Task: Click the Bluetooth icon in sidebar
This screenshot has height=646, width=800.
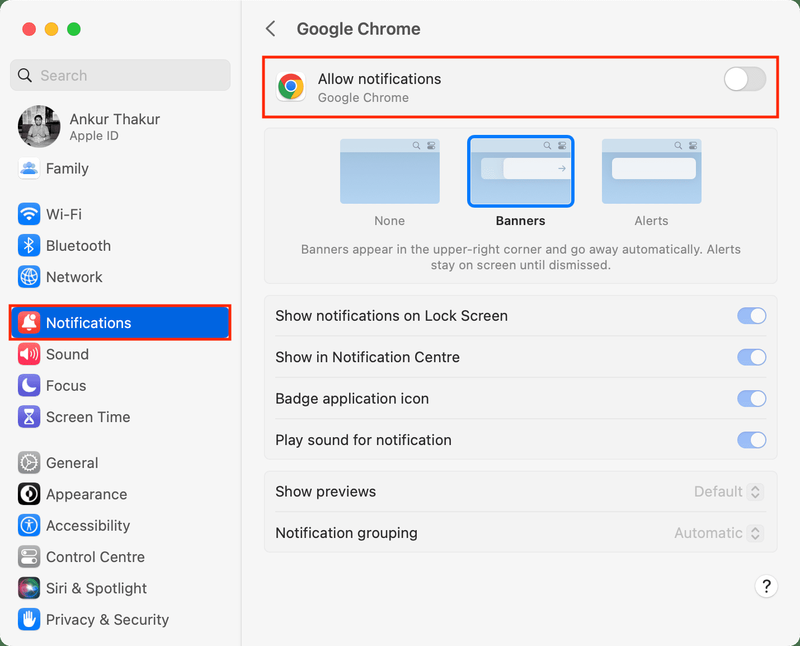Action: (29, 245)
